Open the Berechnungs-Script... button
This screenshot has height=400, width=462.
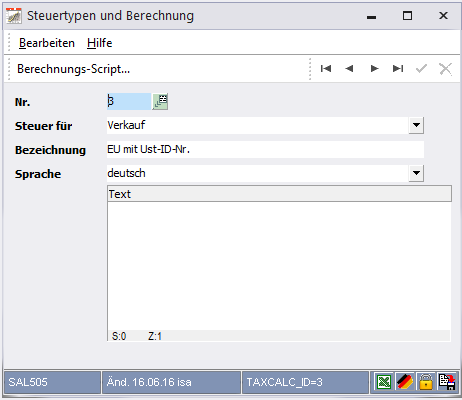pyautogui.click(x=73, y=69)
